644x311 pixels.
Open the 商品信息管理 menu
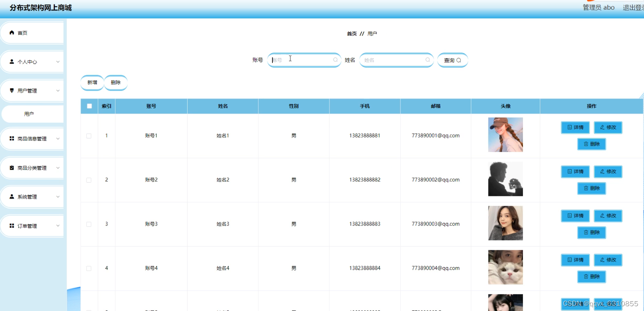pos(32,138)
